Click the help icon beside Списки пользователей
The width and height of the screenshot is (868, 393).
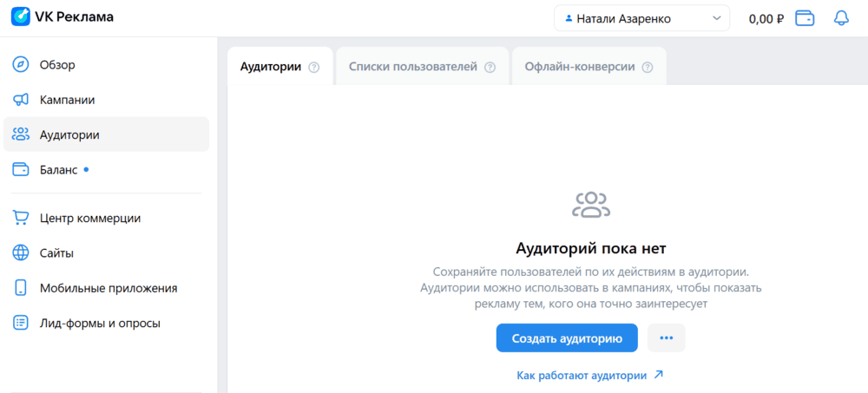(x=490, y=68)
